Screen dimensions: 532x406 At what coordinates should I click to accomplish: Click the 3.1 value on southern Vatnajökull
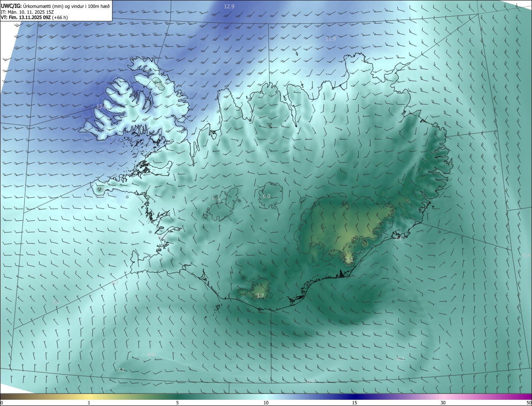tap(349, 260)
